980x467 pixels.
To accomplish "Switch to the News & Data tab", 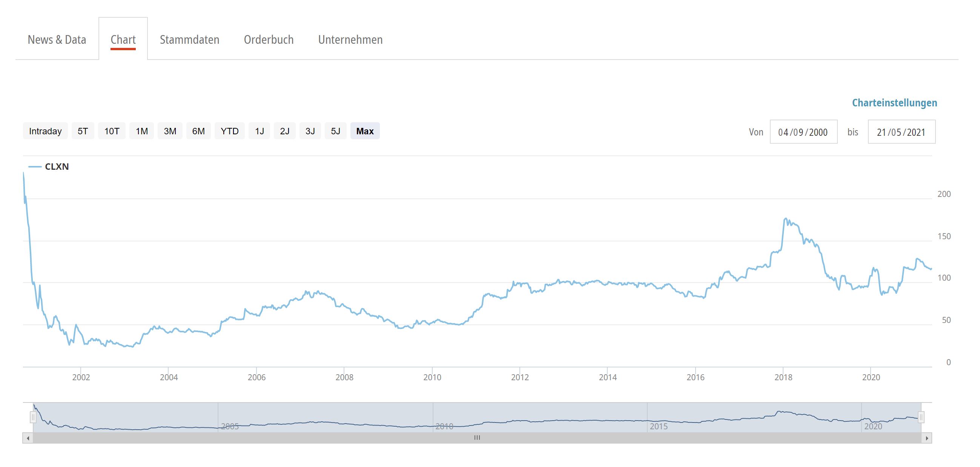I will (x=57, y=40).
